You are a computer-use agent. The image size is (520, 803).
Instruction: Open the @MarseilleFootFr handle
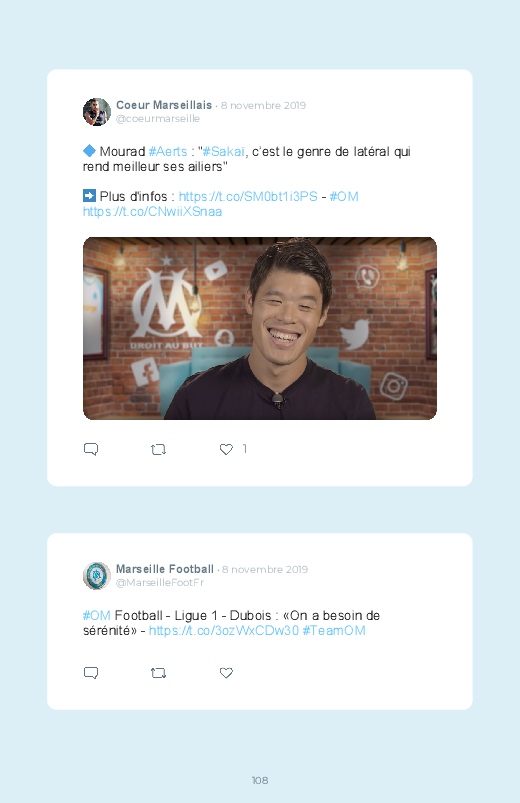click(x=160, y=583)
